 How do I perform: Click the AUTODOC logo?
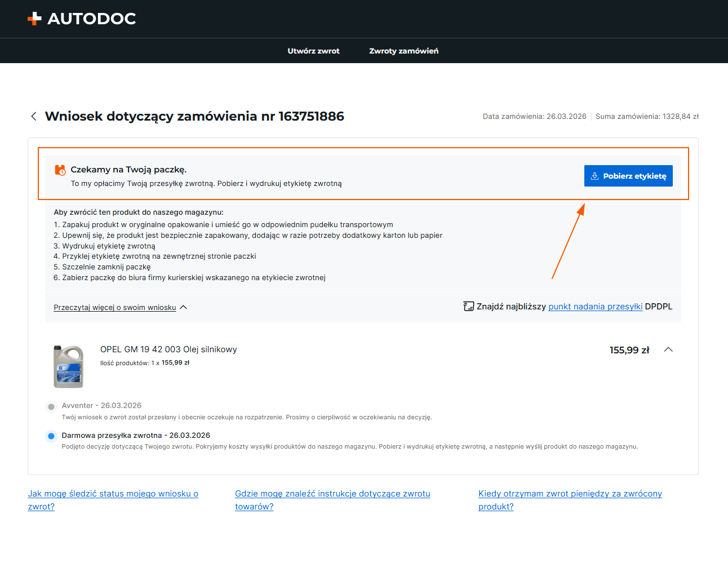click(x=82, y=19)
